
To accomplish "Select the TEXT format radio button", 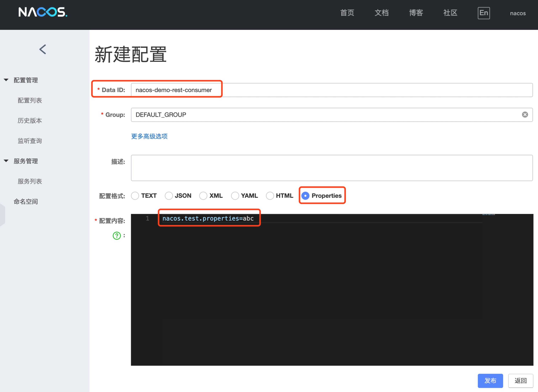I will (135, 196).
